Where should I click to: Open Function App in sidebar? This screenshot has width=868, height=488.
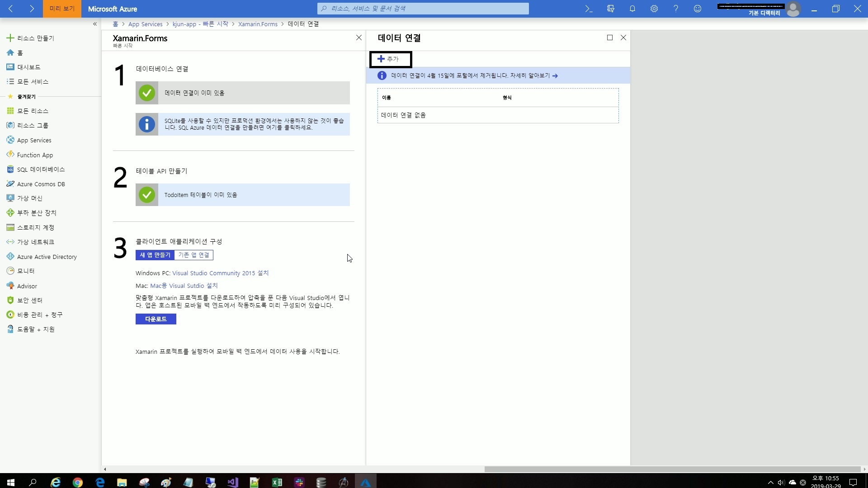[x=35, y=155]
